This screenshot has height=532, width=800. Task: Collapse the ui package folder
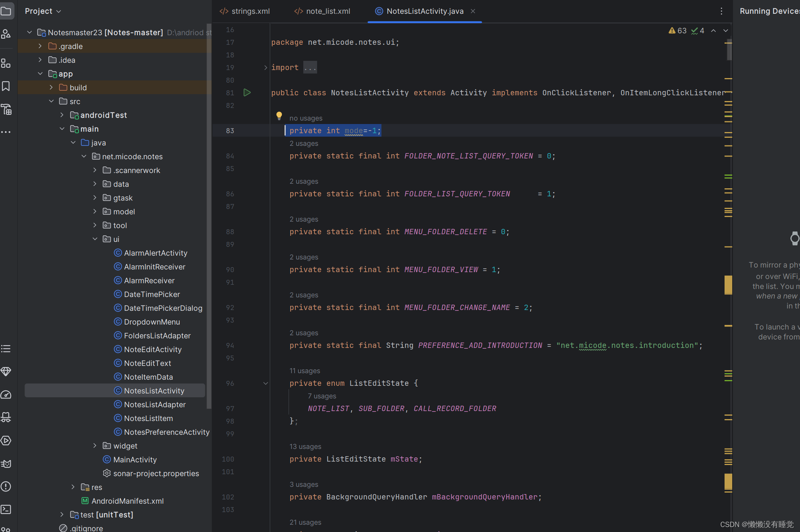(95, 239)
